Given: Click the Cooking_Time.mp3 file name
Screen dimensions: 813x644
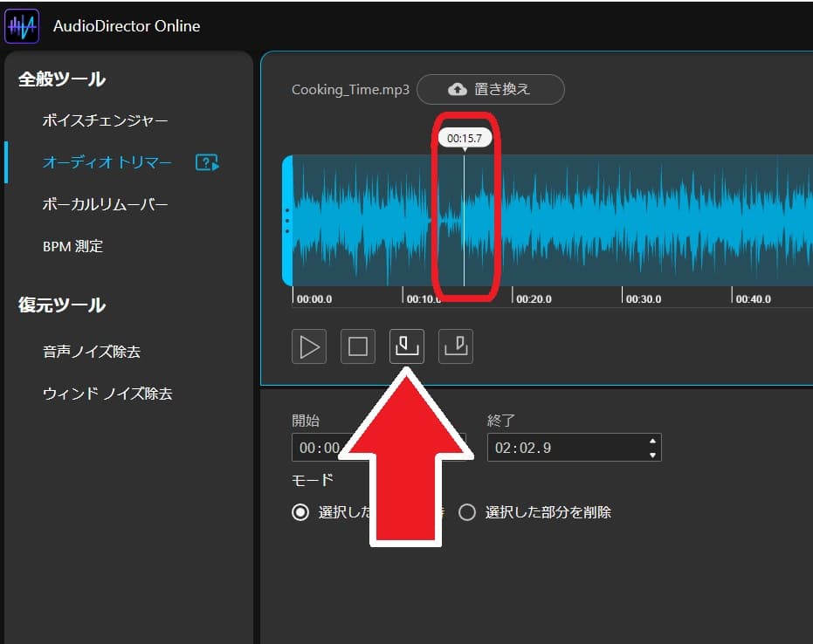Looking at the screenshot, I should pyautogui.click(x=350, y=90).
